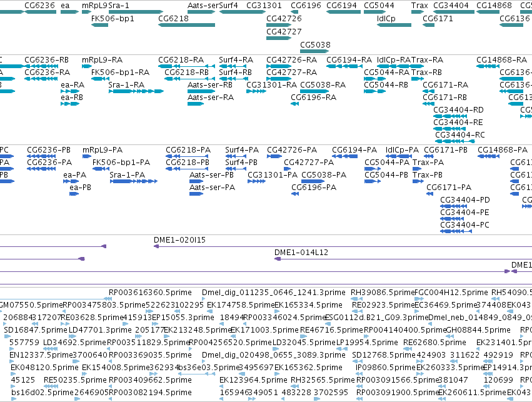Click the CG6196-RA transcript
Screen dimensions: 532x402
pyautogui.click(x=295, y=104)
